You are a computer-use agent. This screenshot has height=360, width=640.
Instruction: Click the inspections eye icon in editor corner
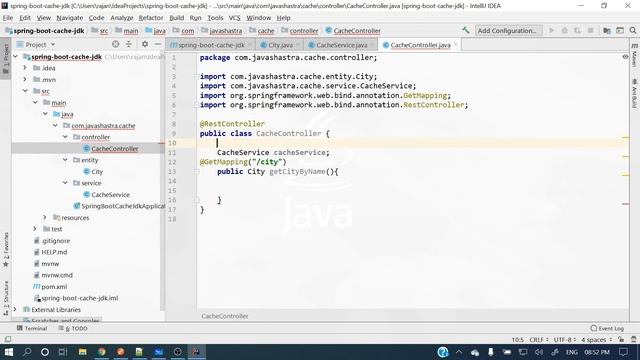click(625, 57)
